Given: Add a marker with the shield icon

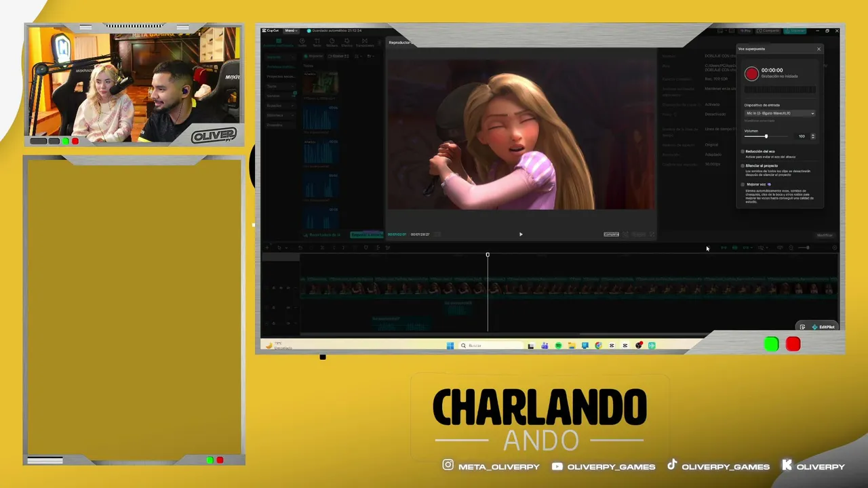Looking at the screenshot, I should coord(366,247).
